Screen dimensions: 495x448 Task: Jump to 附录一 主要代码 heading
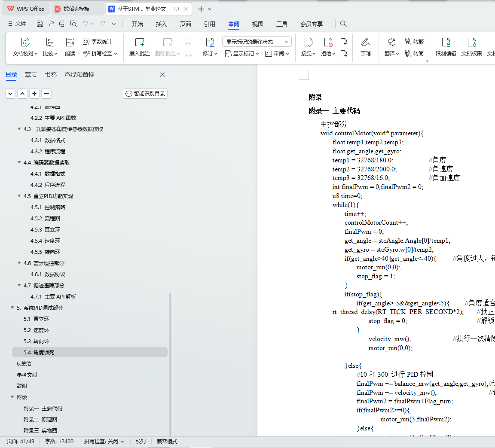click(43, 408)
